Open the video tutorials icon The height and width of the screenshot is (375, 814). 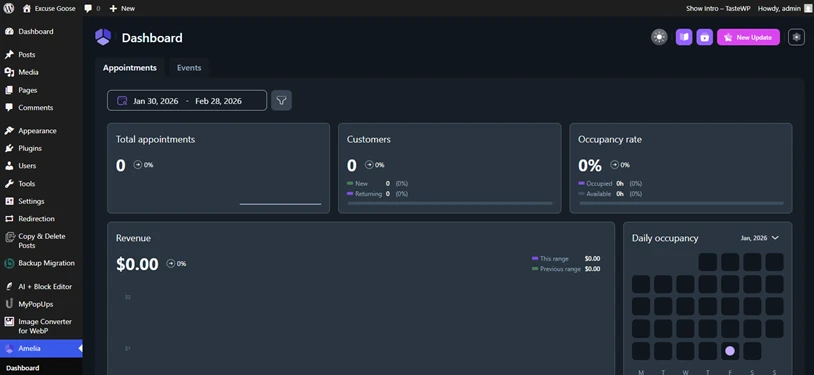pyautogui.click(x=704, y=37)
